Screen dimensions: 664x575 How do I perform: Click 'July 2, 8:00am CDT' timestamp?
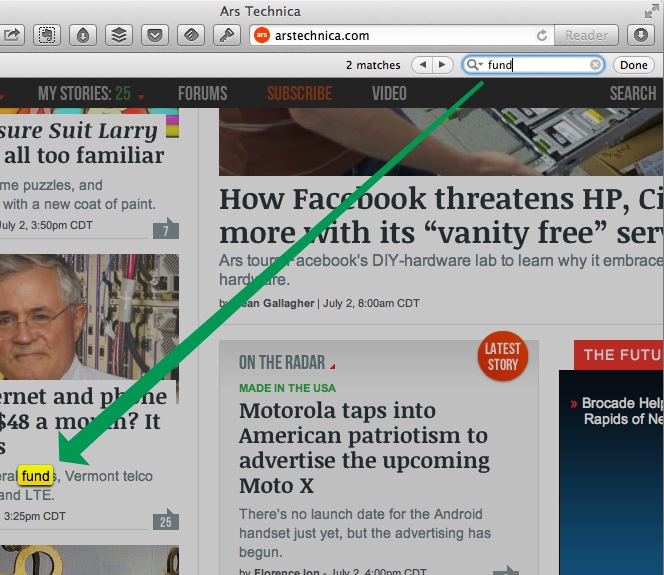(x=371, y=303)
